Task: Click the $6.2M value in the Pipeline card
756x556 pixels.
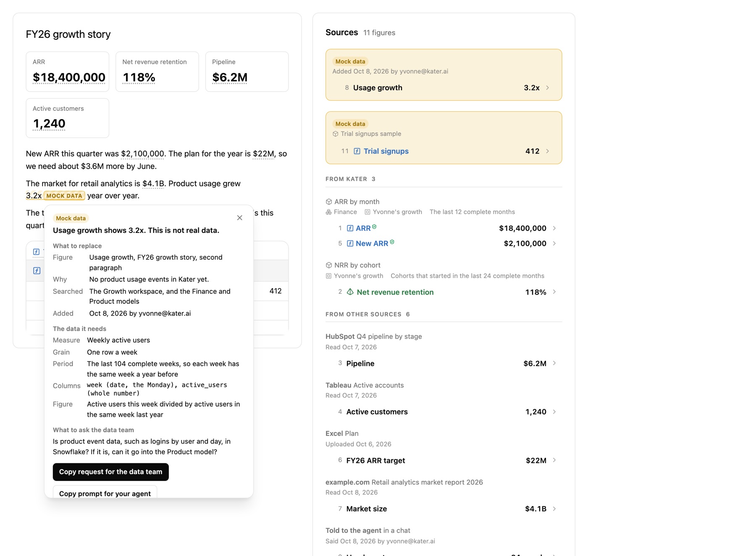Action: coord(230,78)
